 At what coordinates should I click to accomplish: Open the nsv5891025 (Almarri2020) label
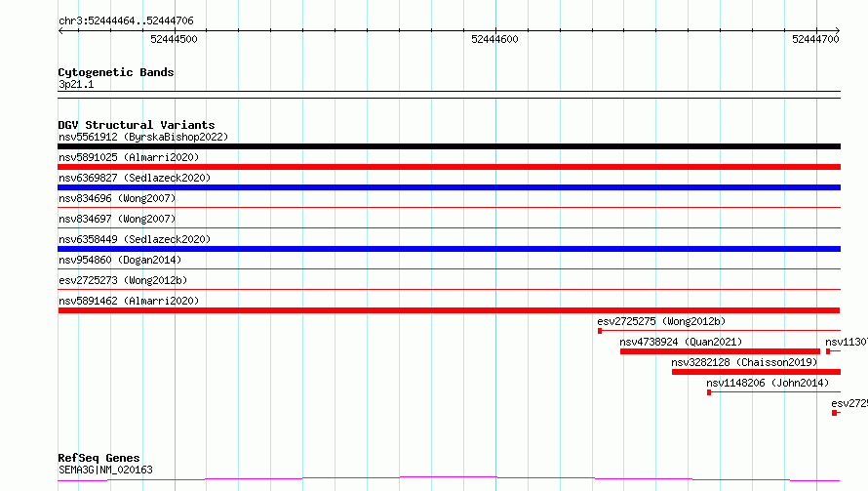coord(129,157)
